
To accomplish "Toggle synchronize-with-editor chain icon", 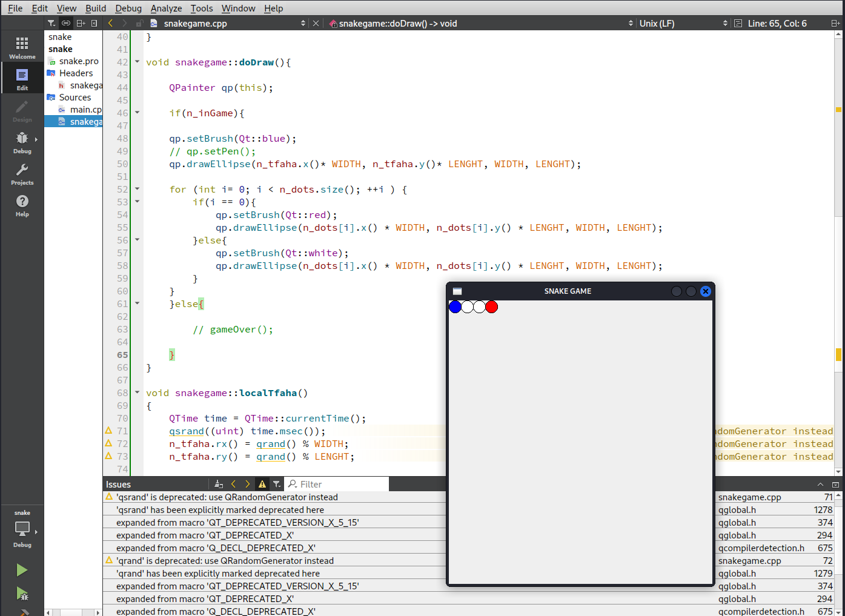I will coord(65,23).
